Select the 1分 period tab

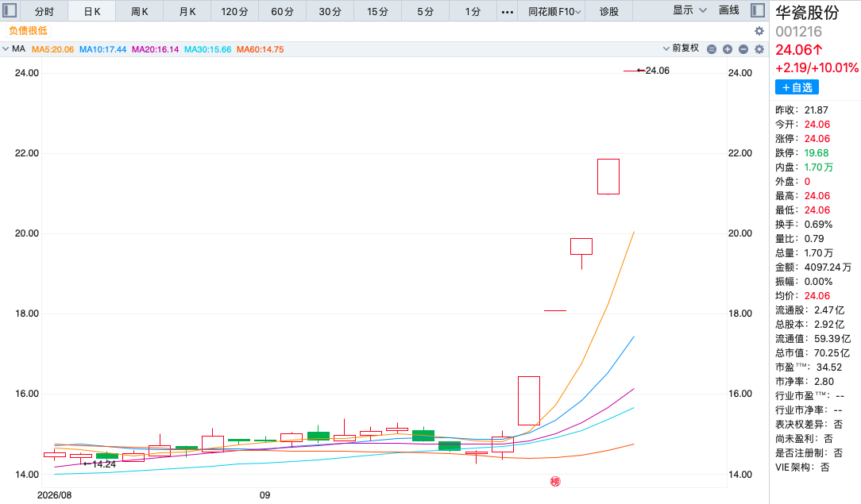click(x=473, y=12)
